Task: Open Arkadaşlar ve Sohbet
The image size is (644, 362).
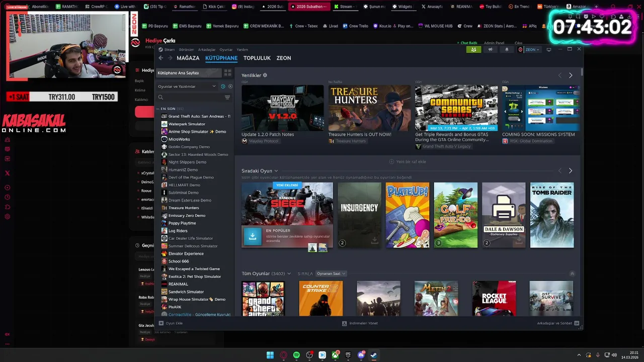Action: click(558, 323)
